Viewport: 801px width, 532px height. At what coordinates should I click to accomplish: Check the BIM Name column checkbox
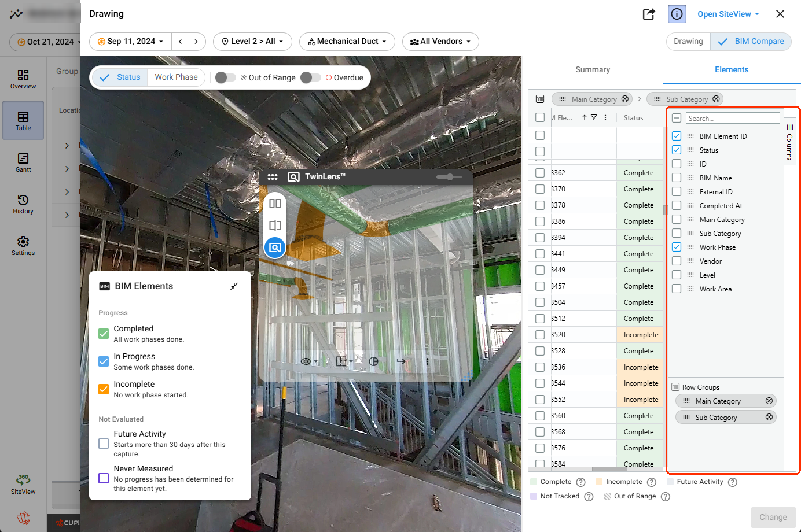(x=677, y=178)
